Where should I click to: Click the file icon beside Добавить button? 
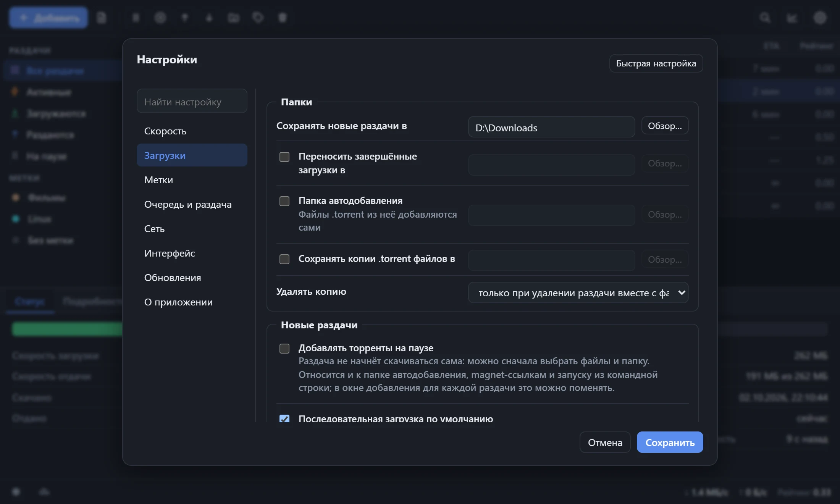click(102, 18)
